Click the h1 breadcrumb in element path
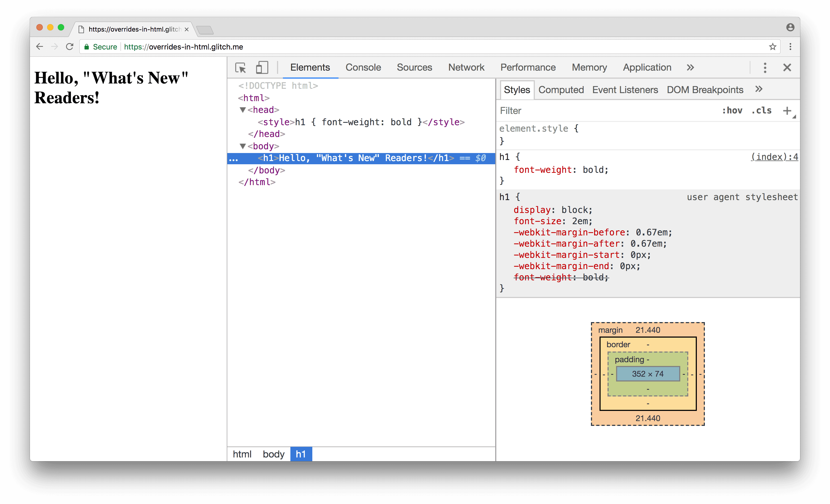This screenshot has width=830, height=504. [299, 454]
